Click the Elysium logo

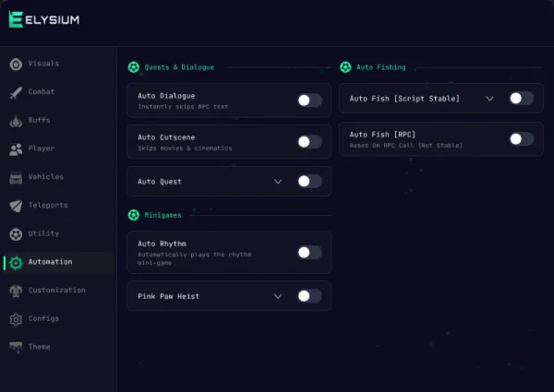point(44,19)
